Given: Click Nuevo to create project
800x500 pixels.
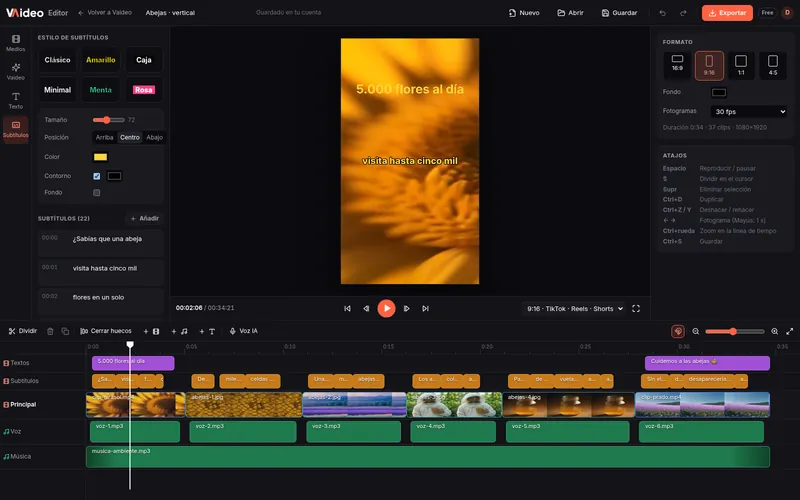Looking at the screenshot, I should click(524, 13).
